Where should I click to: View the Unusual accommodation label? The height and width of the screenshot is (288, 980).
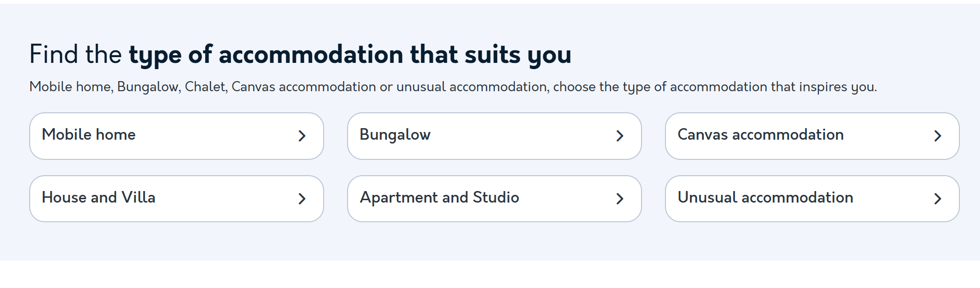tap(765, 198)
